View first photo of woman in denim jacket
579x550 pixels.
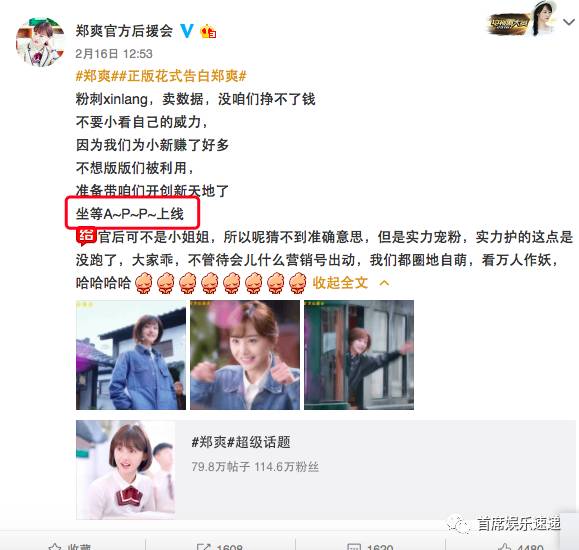131,355
